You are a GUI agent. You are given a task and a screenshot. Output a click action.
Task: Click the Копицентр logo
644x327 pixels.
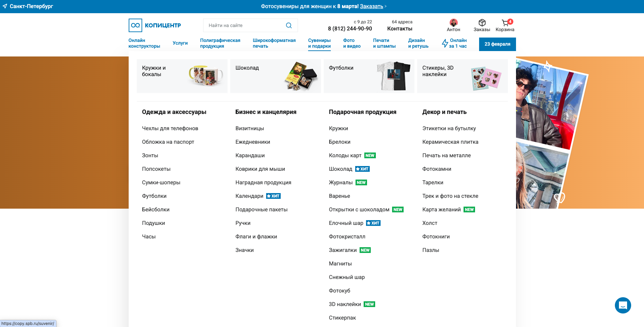pyautogui.click(x=155, y=25)
